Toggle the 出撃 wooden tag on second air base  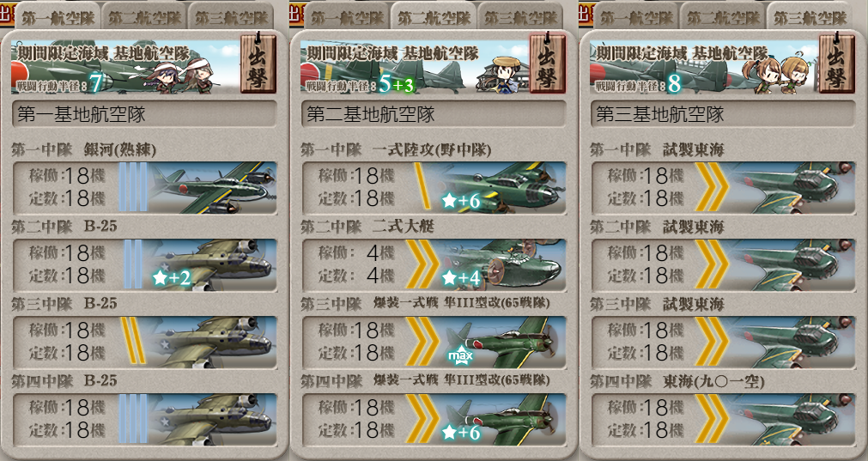pos(548,63)
